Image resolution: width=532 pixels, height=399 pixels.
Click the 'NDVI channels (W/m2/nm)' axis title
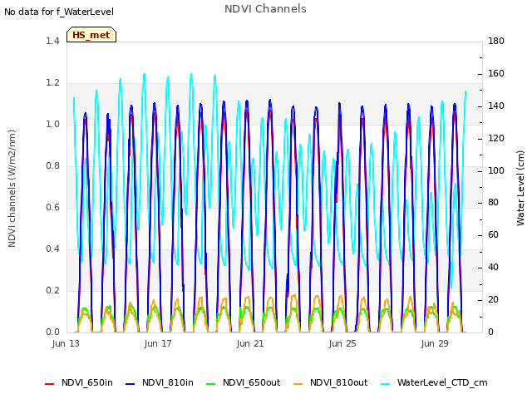click(x=12, y=189)
